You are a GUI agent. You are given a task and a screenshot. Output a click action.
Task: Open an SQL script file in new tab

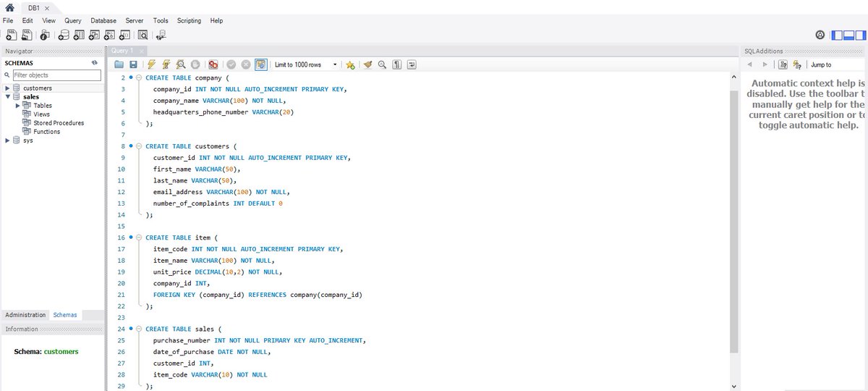tap(26, 35)
